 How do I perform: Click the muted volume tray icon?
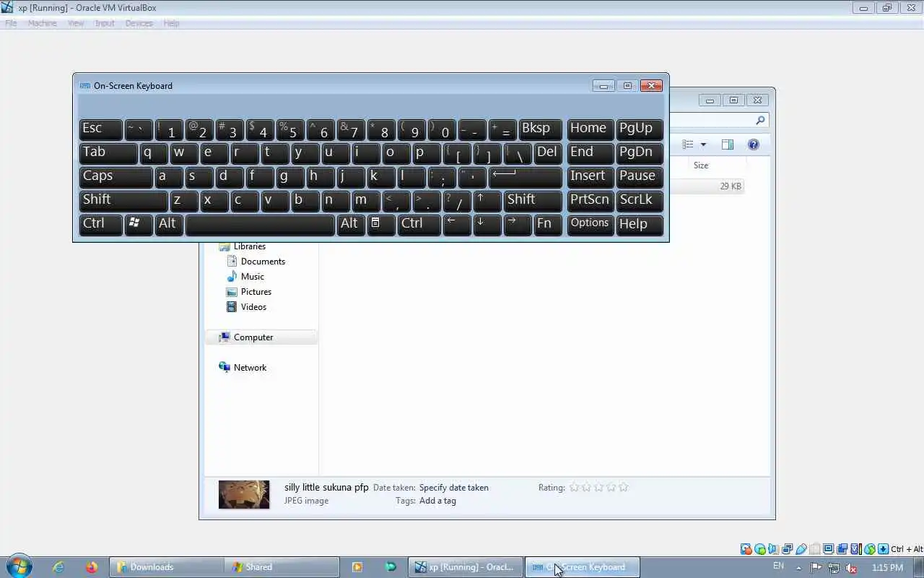[852, 568]
